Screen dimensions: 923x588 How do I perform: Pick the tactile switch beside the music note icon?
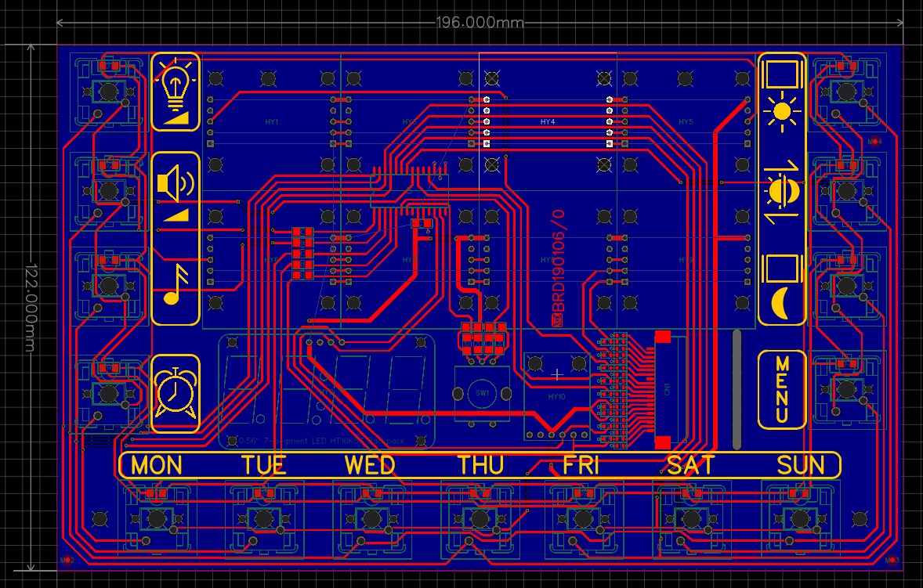(108, 287)
